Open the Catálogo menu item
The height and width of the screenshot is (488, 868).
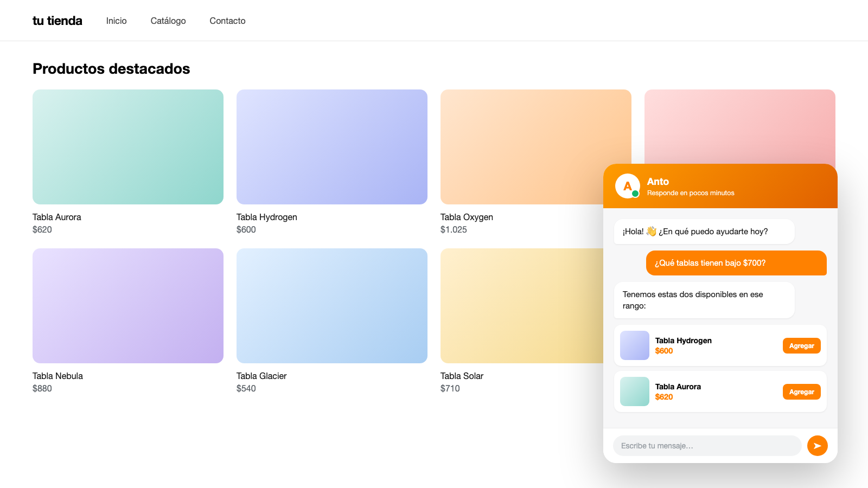(168, 21)
